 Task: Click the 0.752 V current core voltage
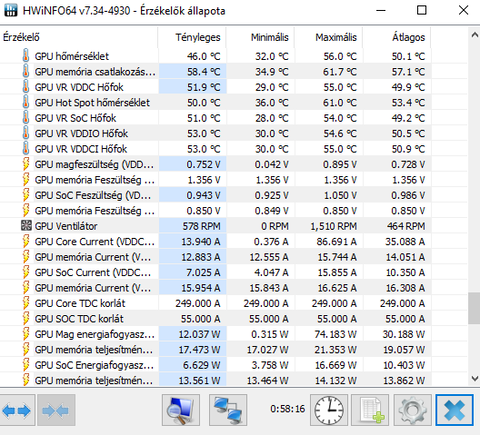203,164
